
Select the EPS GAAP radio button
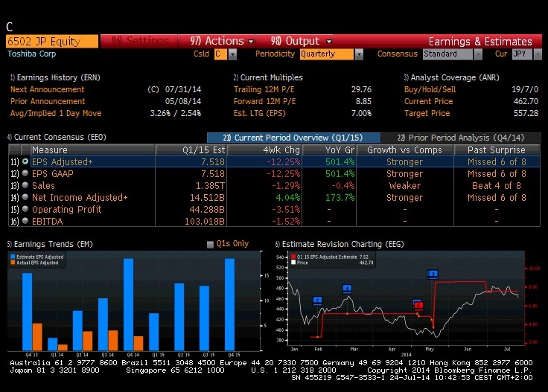(x=25, y=173)
